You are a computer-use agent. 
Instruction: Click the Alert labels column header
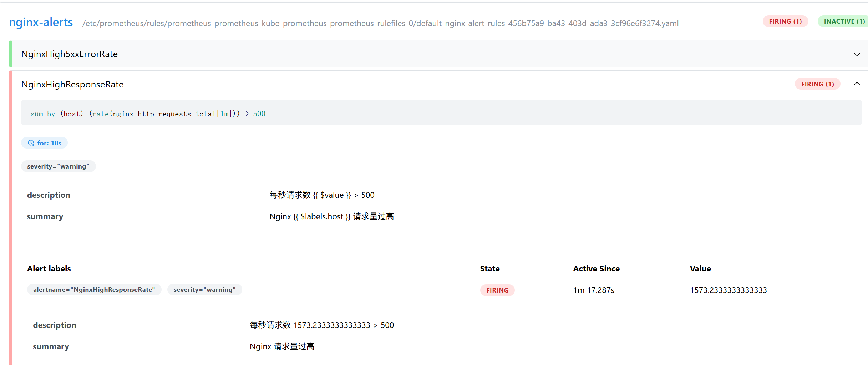click(49, 269)
